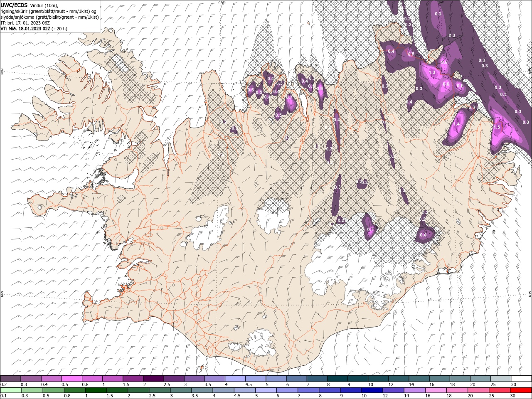The image size is (532, 399).
Task: Pick the periwinkle swatch labeled 6, lower row
Action: [x=287, y=390]
